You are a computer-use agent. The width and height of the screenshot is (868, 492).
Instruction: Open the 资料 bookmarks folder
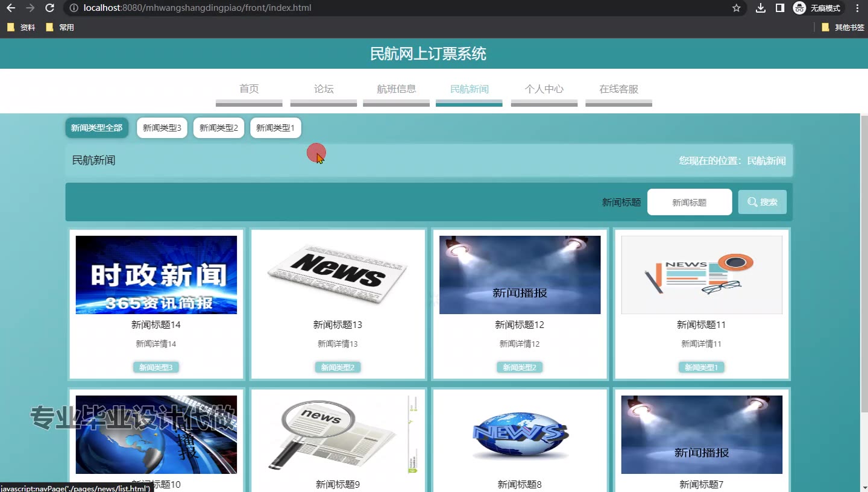(22, 27)
